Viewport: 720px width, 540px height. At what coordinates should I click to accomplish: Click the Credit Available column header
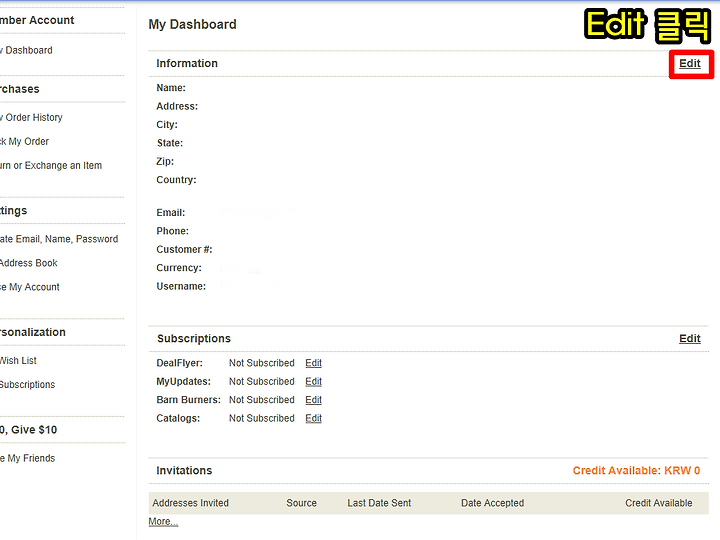tap(659, 503)
